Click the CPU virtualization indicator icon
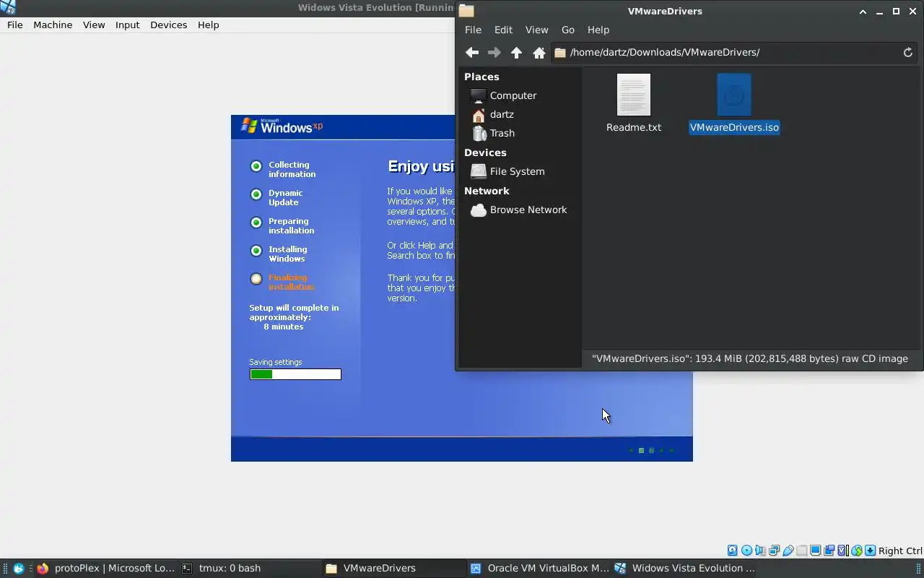This screenshot has height=578, width=924. coord(842,551)
